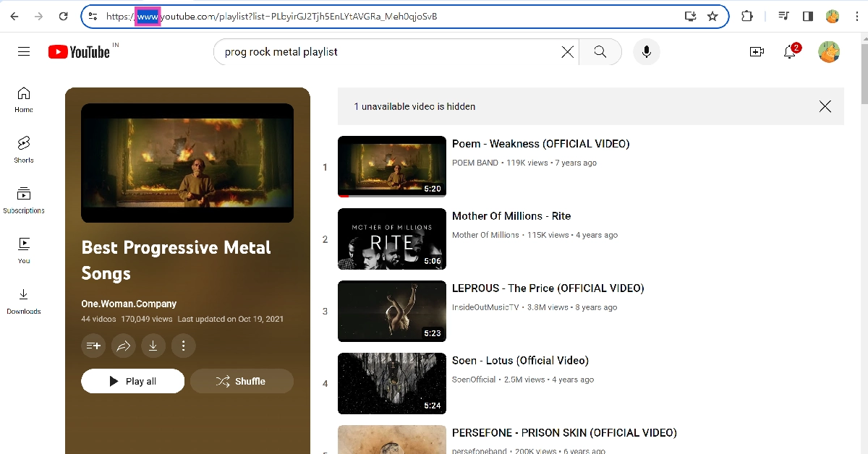Open the Chrome profile avatar

(x=832, y=16)
